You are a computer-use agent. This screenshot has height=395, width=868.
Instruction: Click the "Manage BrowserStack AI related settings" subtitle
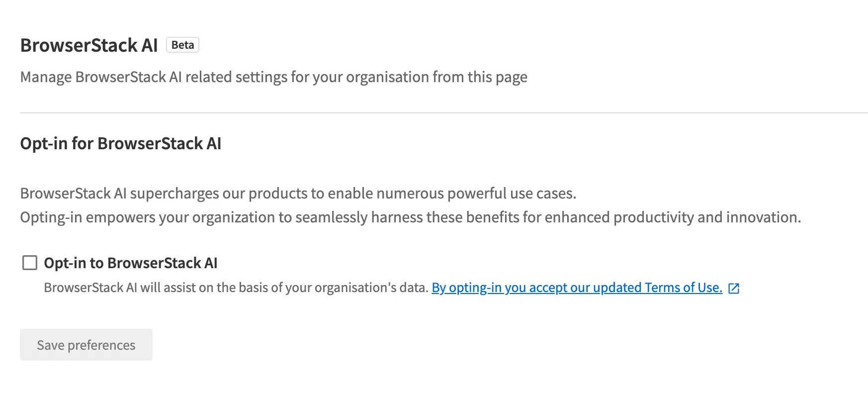coord(273,77)
